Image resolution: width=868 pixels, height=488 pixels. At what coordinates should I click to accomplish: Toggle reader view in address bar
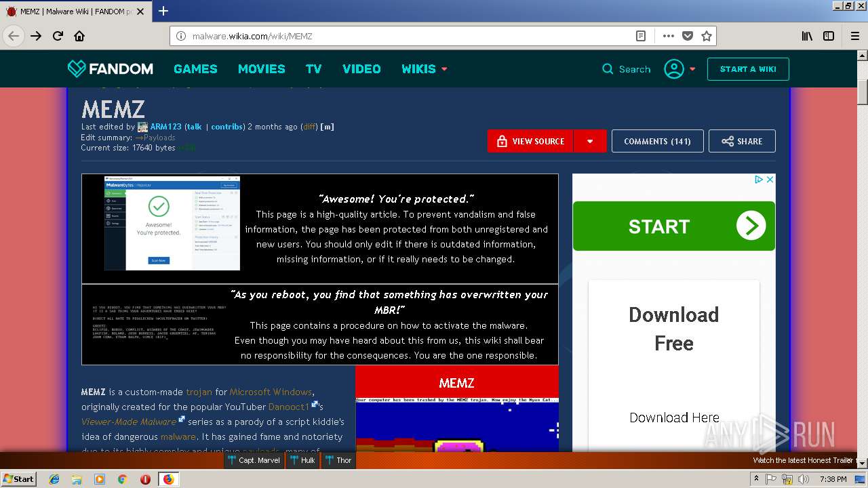(x=641, y=36)
